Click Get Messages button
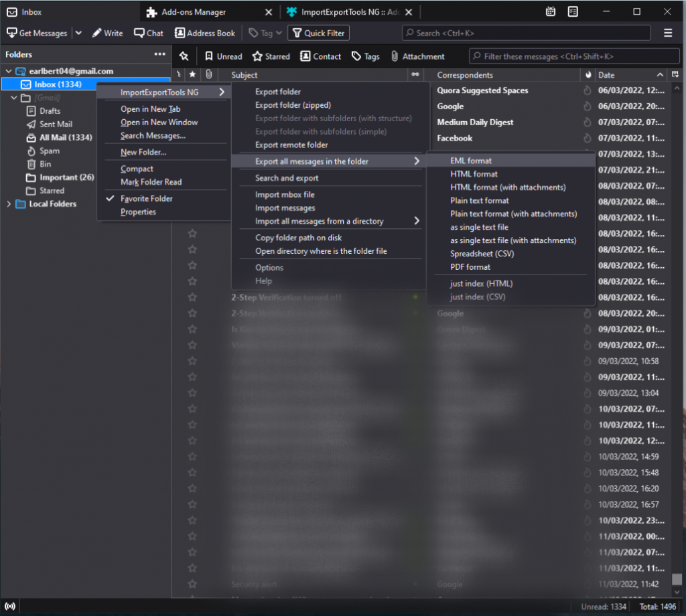 click(x=38, y=33)
